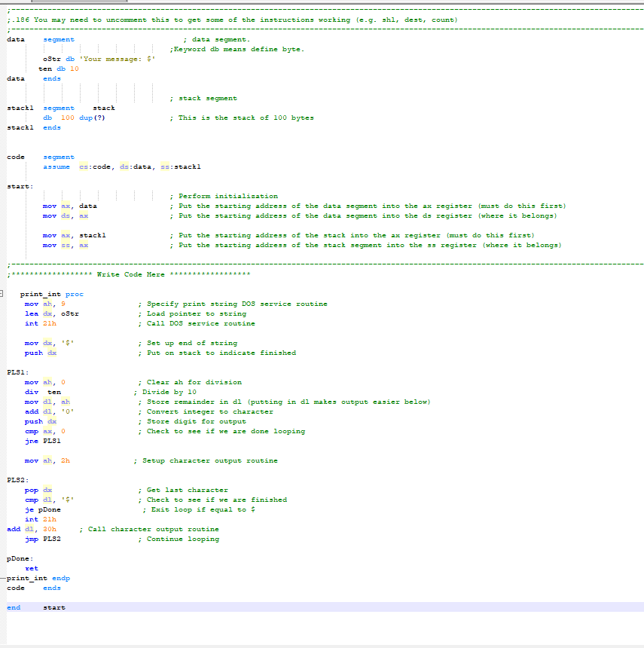Click the 'pDone:' label
Image resolution: width=644 pixels, height=648 pixels.
20,559
